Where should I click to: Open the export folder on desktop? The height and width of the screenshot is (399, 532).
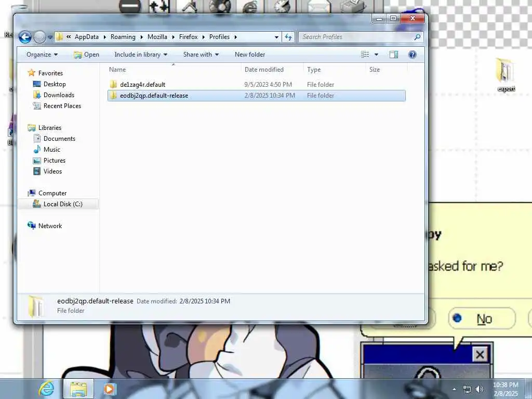pyautogui.click(x=506, y=75)
